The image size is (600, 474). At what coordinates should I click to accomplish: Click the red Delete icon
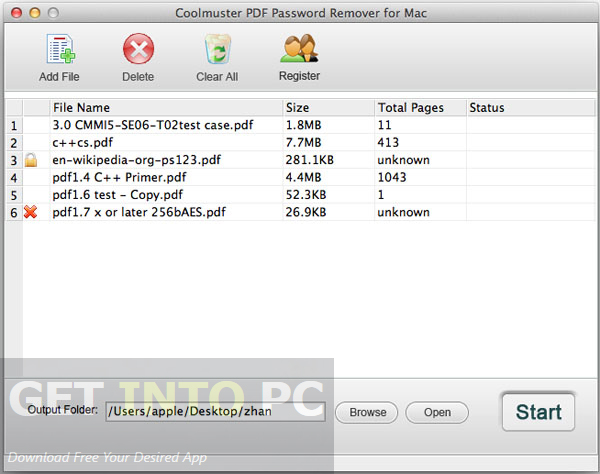(138, 49)
